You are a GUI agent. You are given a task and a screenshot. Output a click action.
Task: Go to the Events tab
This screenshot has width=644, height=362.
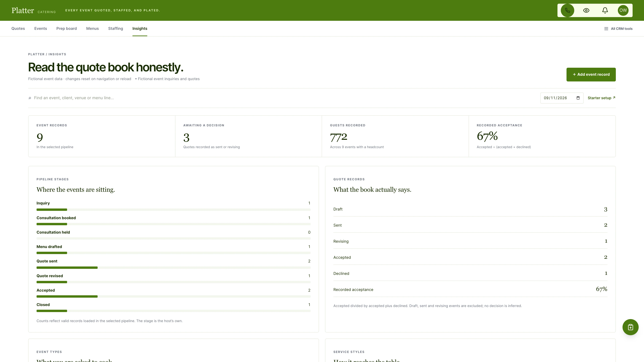(x=40, y=28)
